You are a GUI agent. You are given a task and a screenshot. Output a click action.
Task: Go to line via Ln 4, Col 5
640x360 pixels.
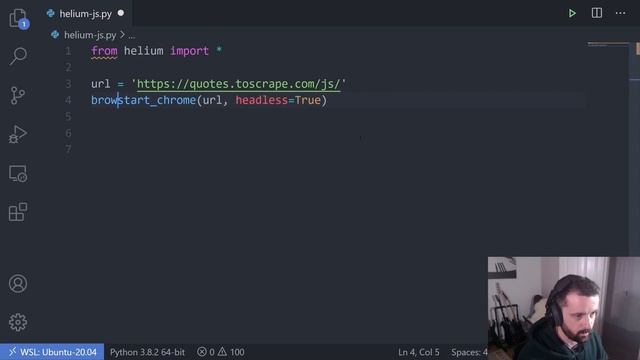click(419, 352)
